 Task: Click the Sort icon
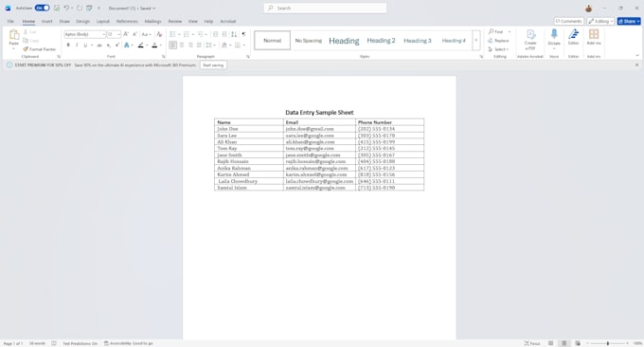pos(234,34)
